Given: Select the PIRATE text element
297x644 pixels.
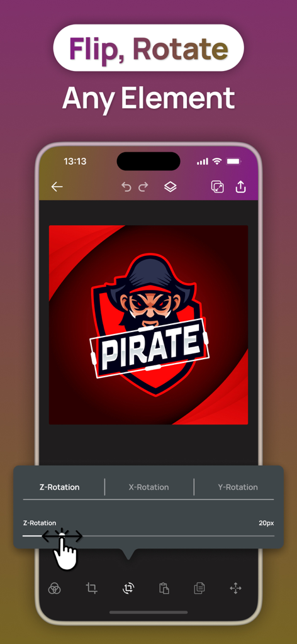Looking at the screenshot, I should pyautogui.click(x=150, y=347).
